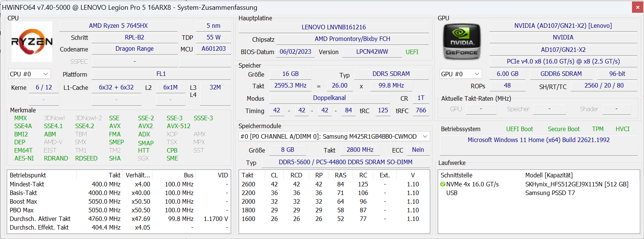
Task: Click the NVIDIA GeForce logo image
Action: [461, 42]
